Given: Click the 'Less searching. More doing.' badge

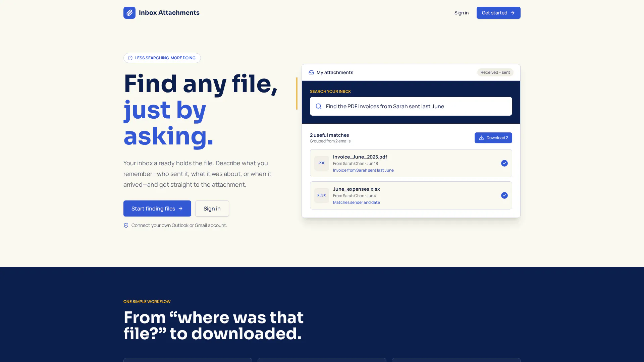Looking at the screenshot, I should [x=162, y=58].
